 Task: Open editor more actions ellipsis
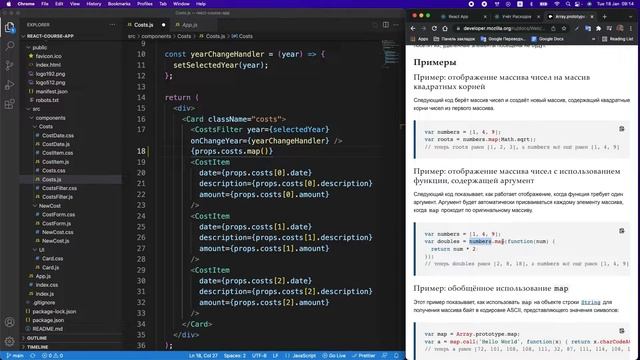(396, 25)
